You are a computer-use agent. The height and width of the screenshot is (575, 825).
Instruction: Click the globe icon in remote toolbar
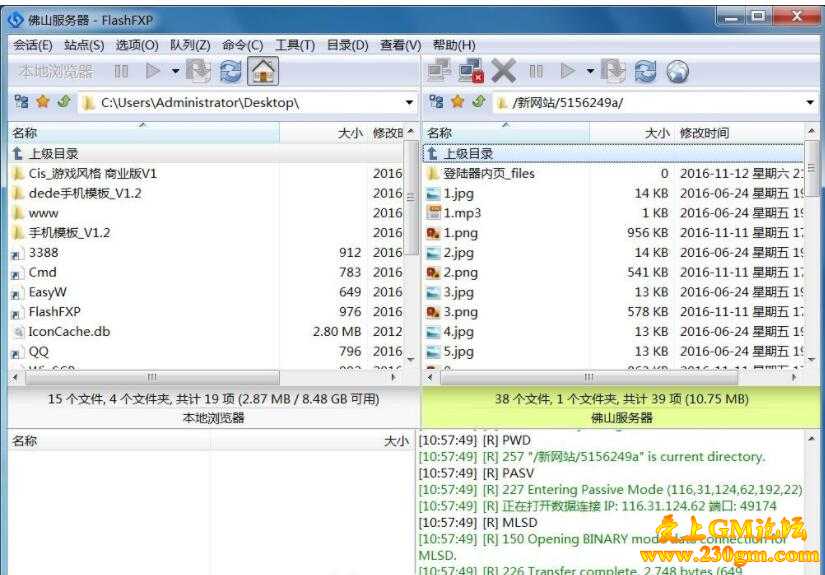pos(678,71)
